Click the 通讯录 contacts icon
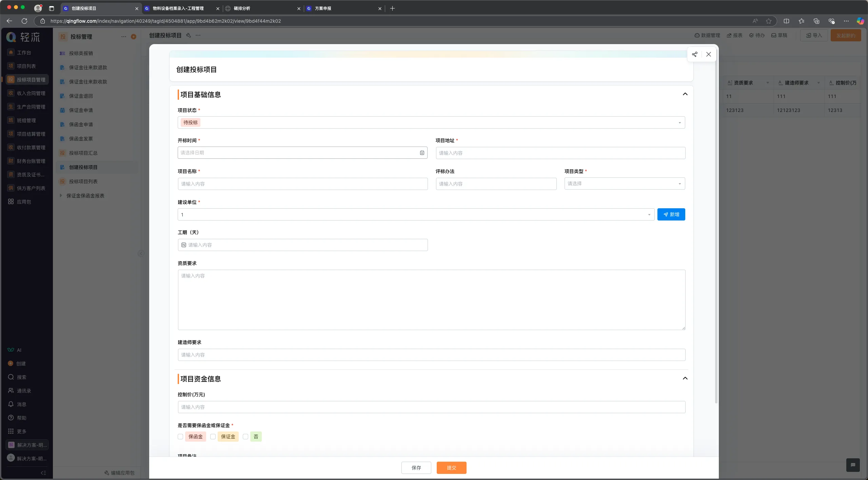Image resolution: width=868 pixels, height=480 pixels. tap(11, 390)
